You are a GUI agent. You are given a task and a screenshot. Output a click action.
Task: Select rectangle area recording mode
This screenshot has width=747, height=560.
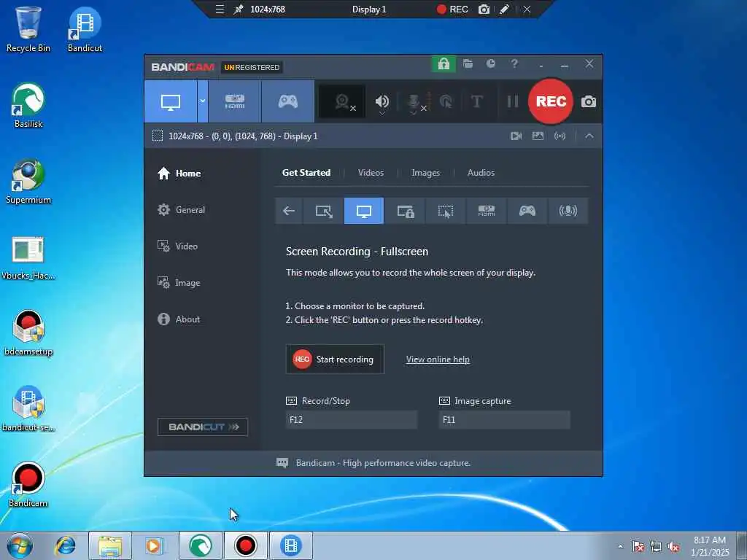(323, 211)
